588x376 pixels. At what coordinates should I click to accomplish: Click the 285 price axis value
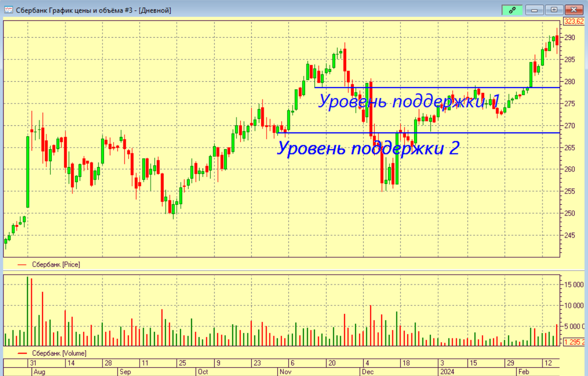pos(569,59)
